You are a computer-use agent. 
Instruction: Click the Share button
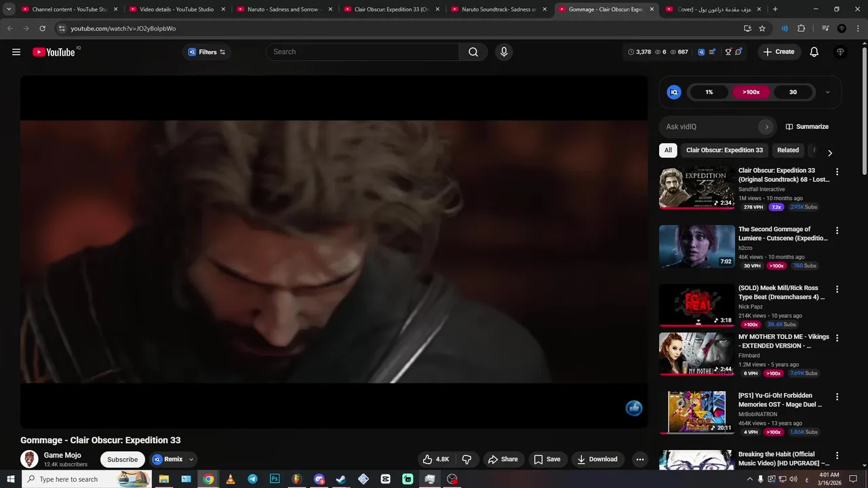(x=502, y=460)
